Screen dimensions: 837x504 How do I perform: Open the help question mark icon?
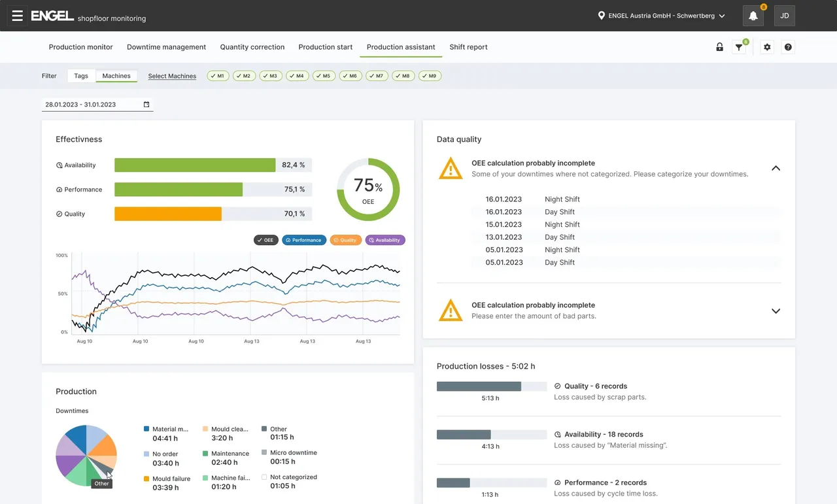788,47
